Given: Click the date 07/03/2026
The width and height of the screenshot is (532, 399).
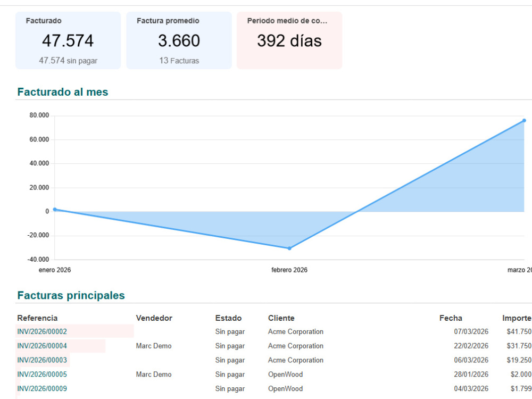Looking at the screenshot, I should coord(471,331).
